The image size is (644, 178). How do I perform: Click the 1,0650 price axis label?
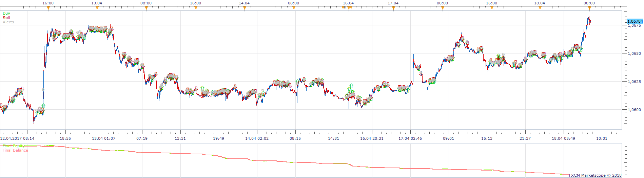pyautogui.click(x=634, y=53)
